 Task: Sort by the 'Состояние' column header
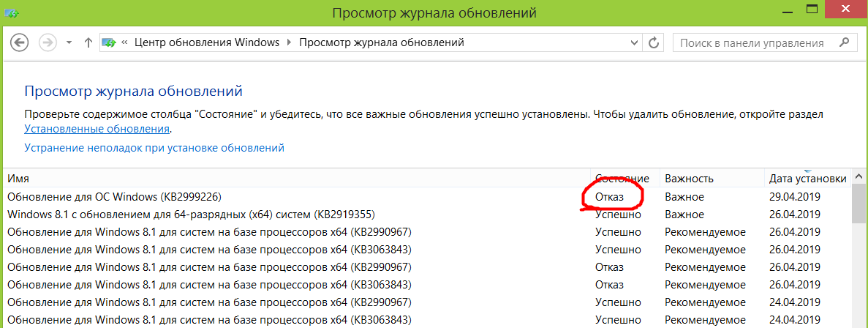click(x=625, y=179)
